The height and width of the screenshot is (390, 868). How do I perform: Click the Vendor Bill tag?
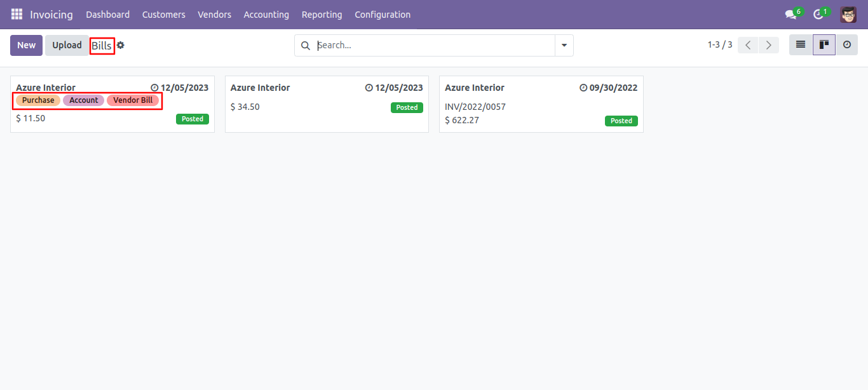point(133,100)
